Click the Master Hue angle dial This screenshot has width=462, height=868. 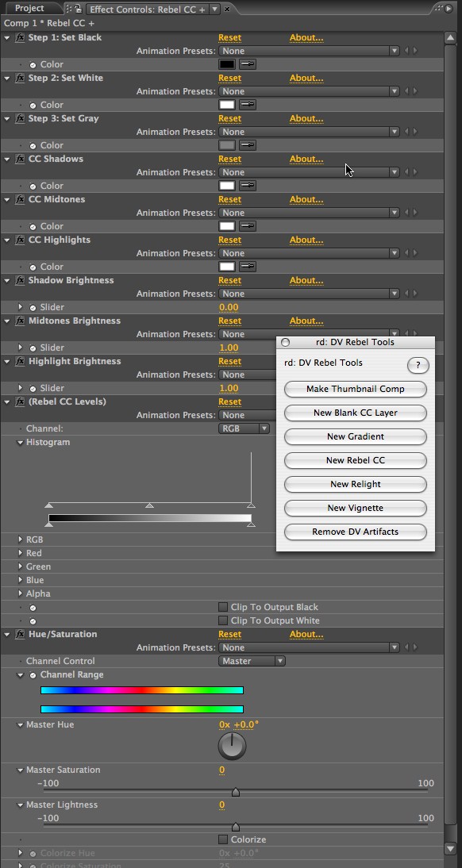click(x=232, y=747)
